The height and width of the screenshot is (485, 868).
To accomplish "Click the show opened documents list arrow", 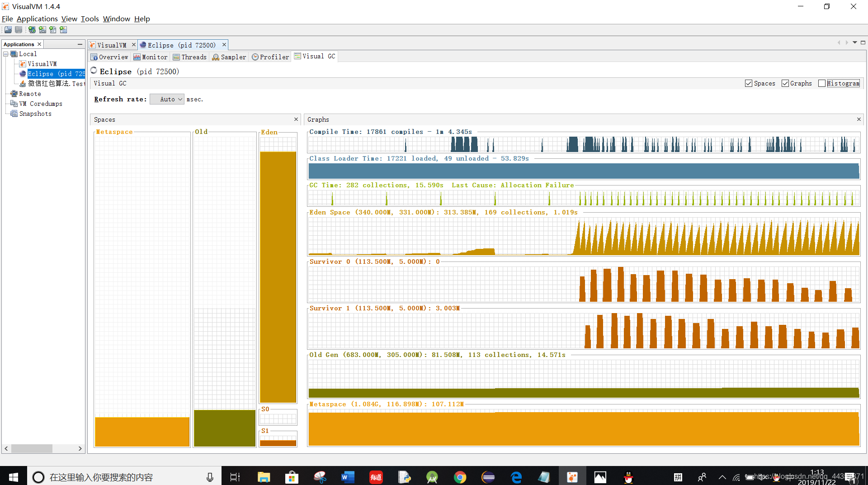I will pyautogui.click(x=855, y=43).
